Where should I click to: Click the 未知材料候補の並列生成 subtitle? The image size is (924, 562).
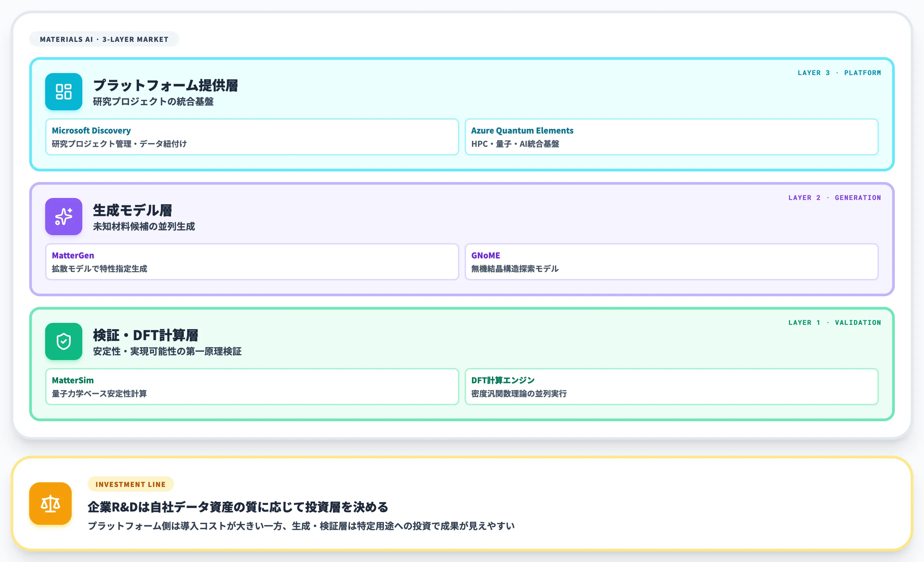(144, 227)
